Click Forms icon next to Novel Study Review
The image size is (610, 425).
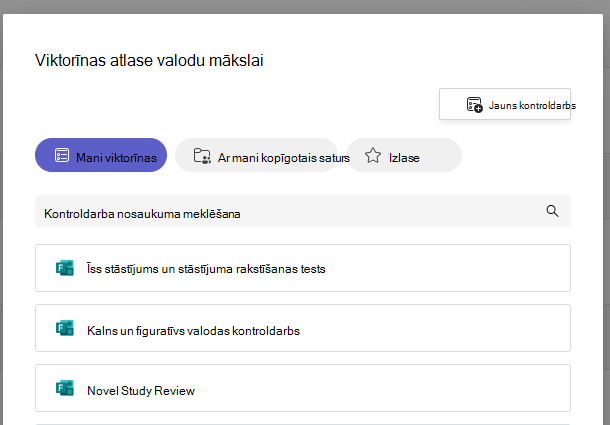[65, 388]
